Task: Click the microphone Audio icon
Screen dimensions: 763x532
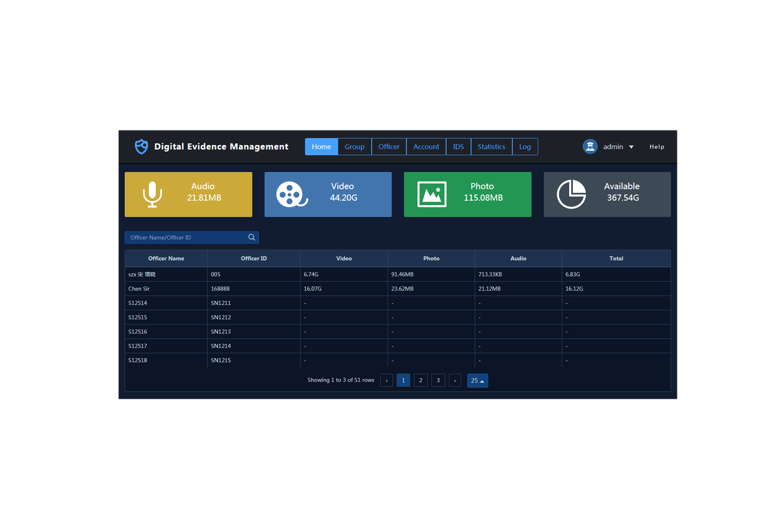Action: 152,194
